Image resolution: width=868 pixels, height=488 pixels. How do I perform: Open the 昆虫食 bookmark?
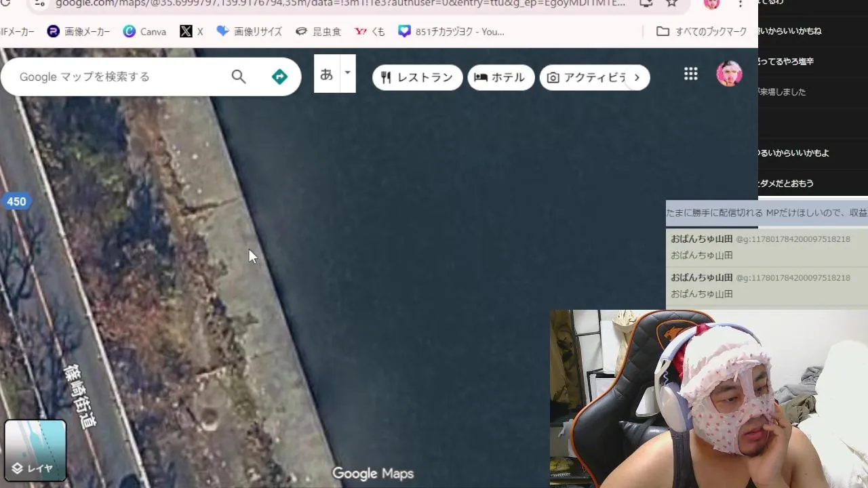point(318,31)
